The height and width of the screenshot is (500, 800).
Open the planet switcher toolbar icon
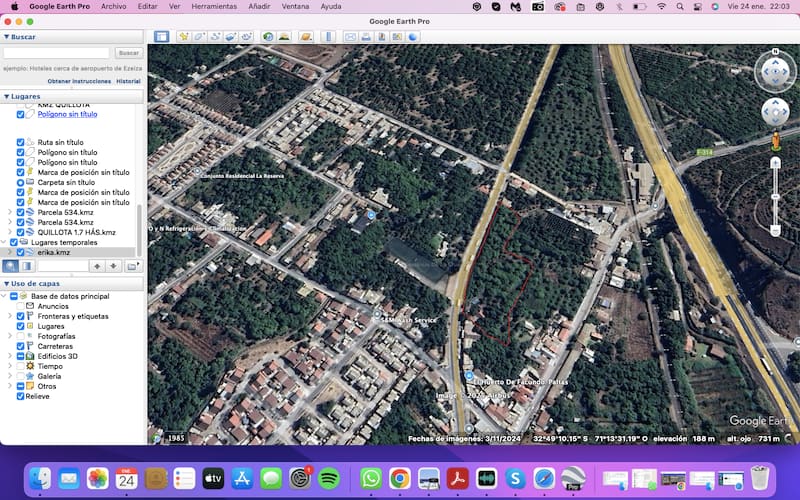(x=305, y=37)
